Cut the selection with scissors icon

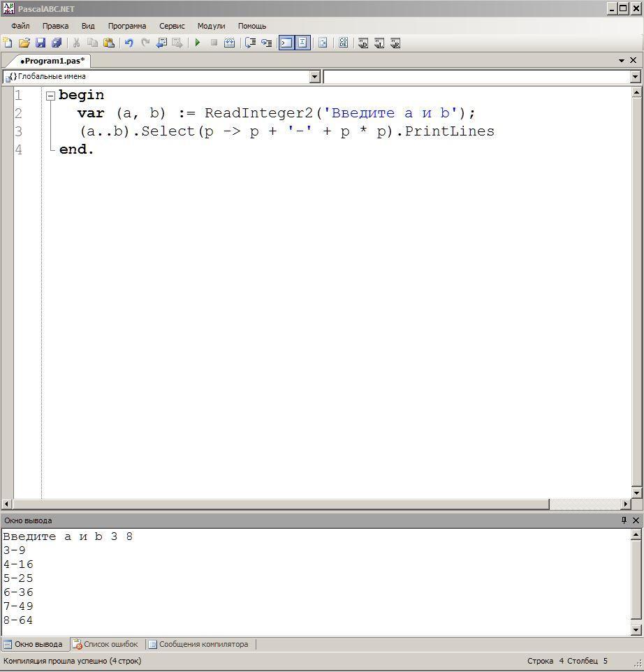coord(76,43)
